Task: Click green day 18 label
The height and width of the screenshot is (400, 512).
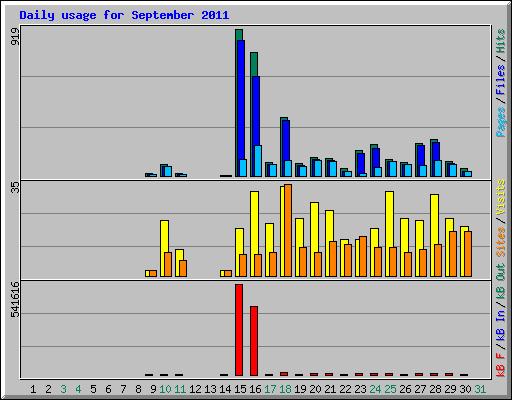Action: [x=285, y=389]
